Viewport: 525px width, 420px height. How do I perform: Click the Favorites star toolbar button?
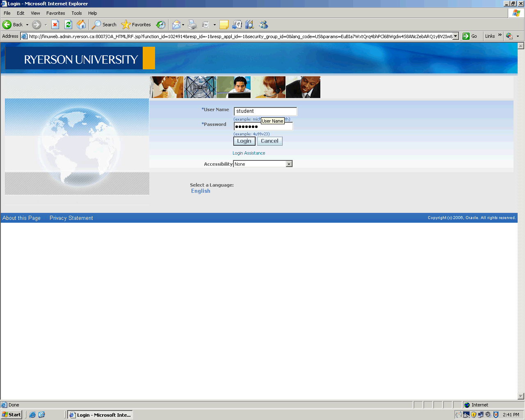coord(136,25)
